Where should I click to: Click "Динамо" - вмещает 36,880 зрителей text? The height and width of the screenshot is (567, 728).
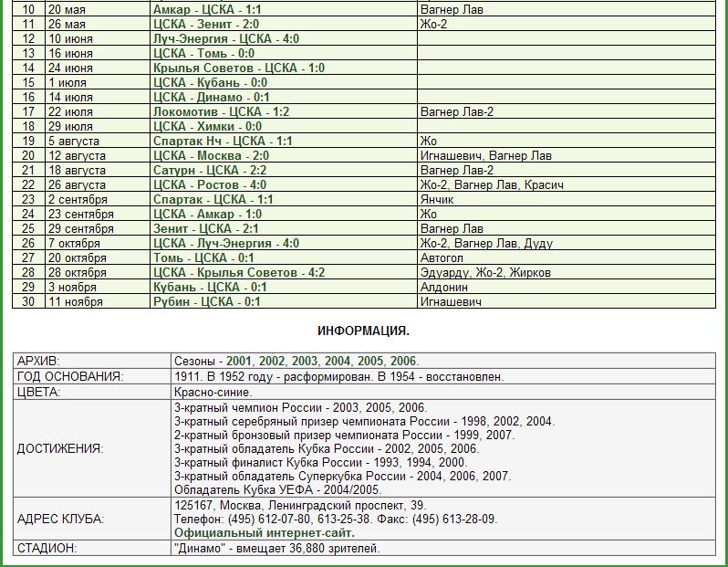point(277,549)
